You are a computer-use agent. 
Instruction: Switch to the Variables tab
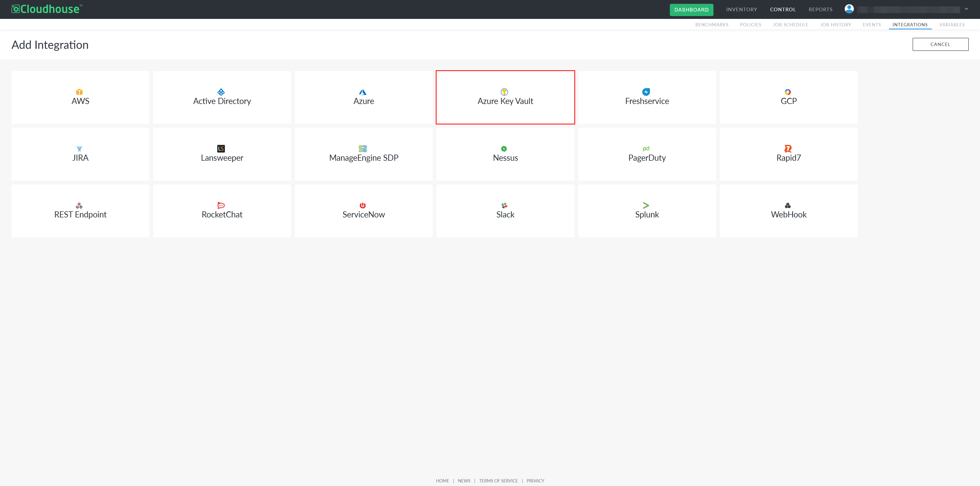tap(951, 25)
